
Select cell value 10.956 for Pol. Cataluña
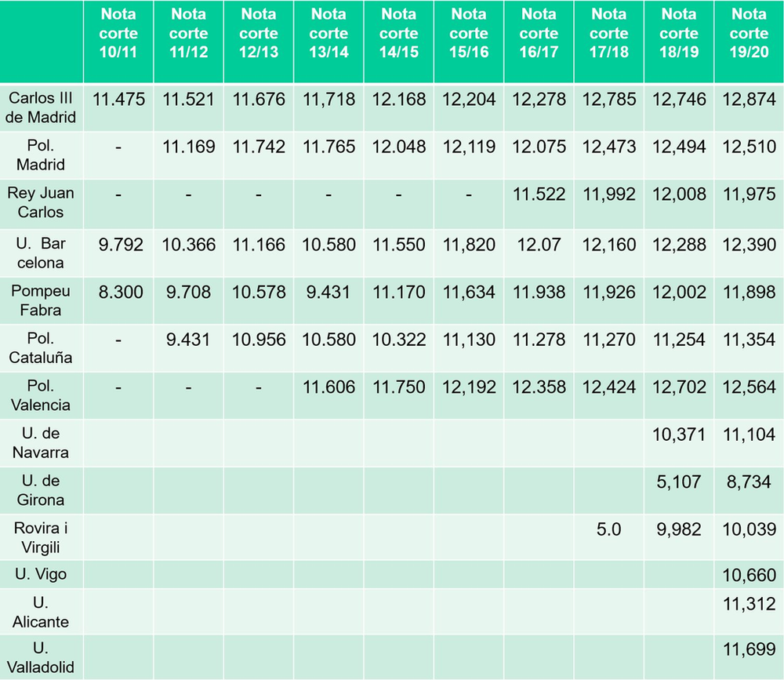259,340
